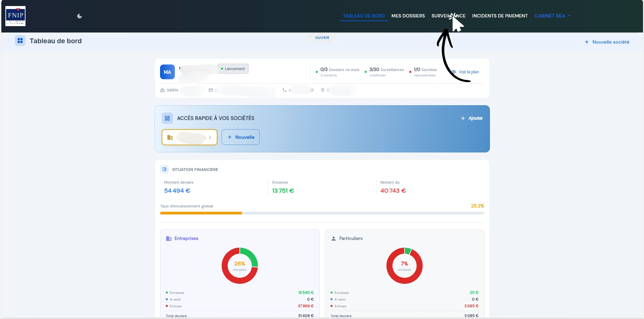Click the Lancement plan badge
The width and height of the screenshot is (644, 319).
(233, 69)
